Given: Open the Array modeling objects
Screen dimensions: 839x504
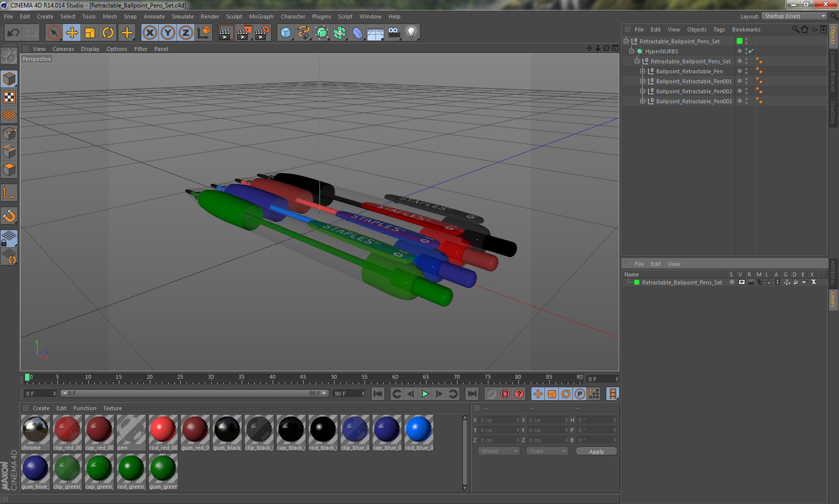Looking at the screenshot, I should (x=340, y=33).
